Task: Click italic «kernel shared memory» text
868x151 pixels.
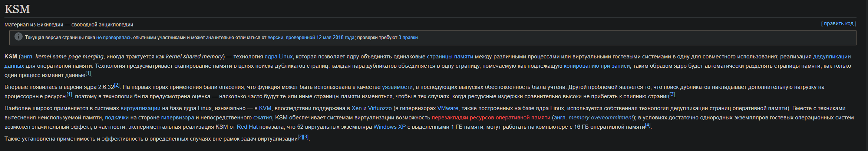Action: (194, 57)
